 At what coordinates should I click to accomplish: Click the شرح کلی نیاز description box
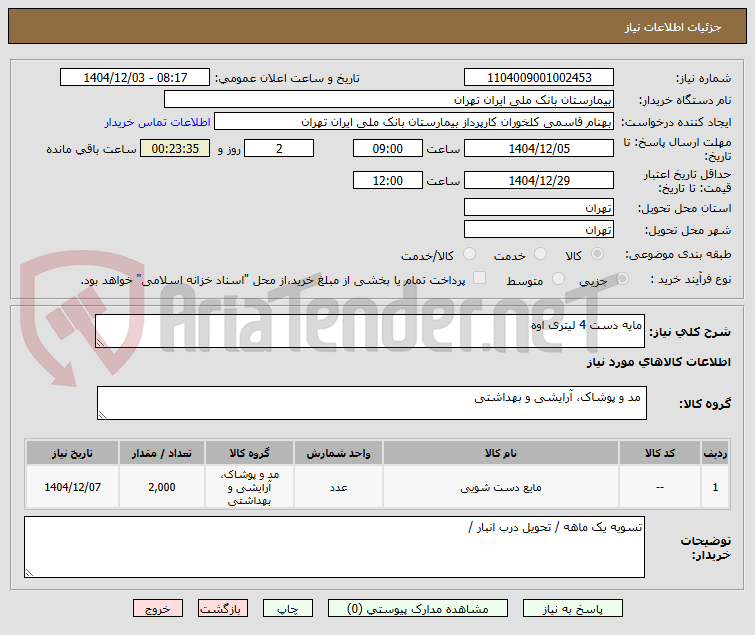(x=370, y=331)
